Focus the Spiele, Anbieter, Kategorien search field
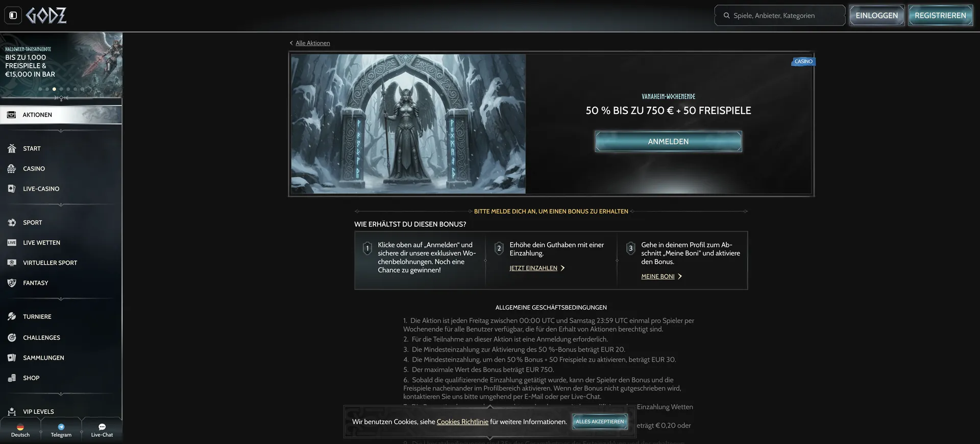This screenshot has height=444, width=980. point(780,15)
